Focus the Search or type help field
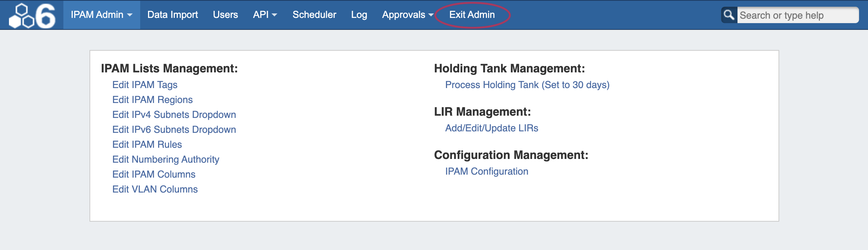The height and width of the screenshot is (250, 868). point(797,15)
